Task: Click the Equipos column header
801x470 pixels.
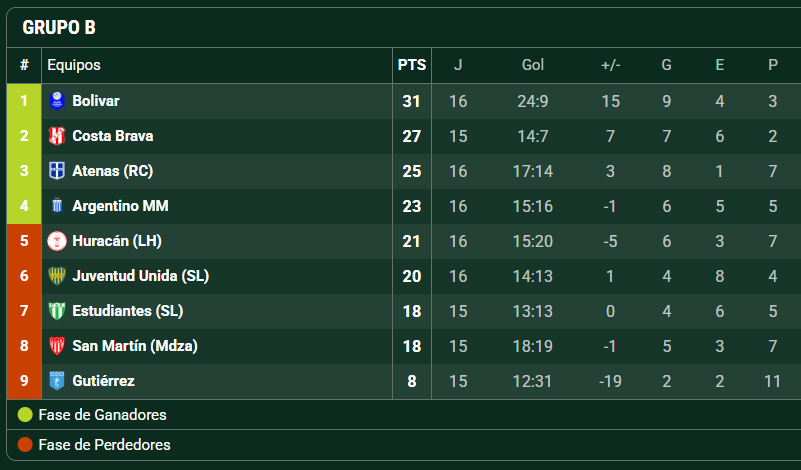Action: point(74,65)
